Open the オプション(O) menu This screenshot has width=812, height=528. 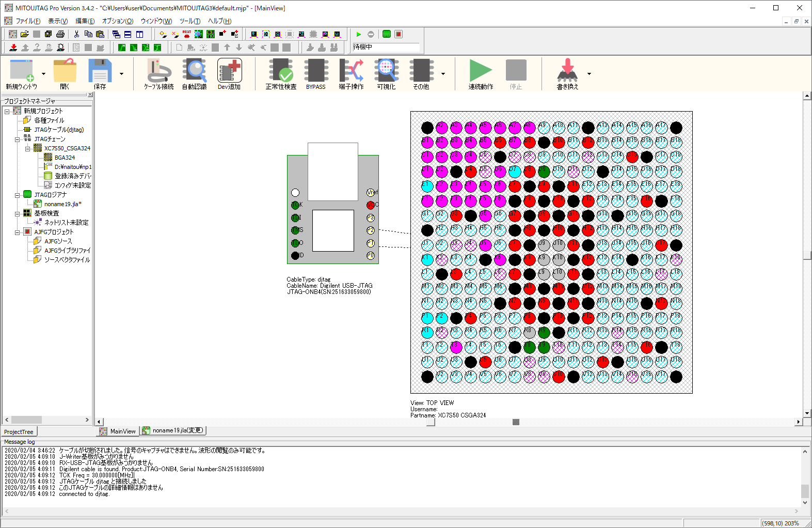(x=117, y=21)
